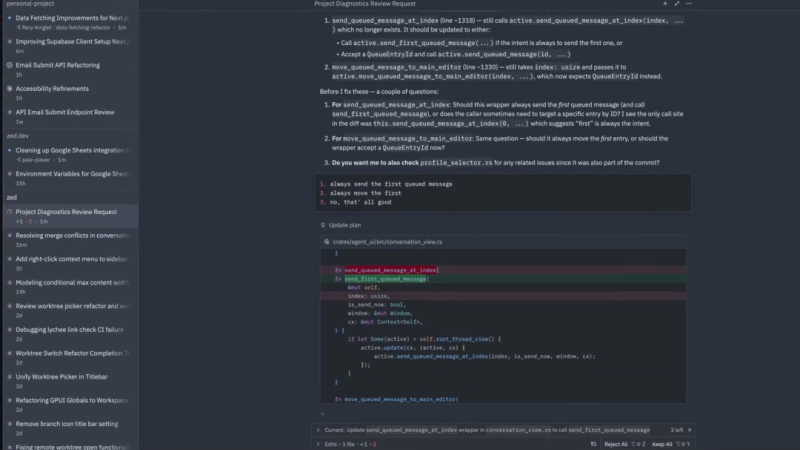
Task: Click 'fiery-kinglet / data-fetching-refactor' branch label
Action: click(x=66, y=28)
